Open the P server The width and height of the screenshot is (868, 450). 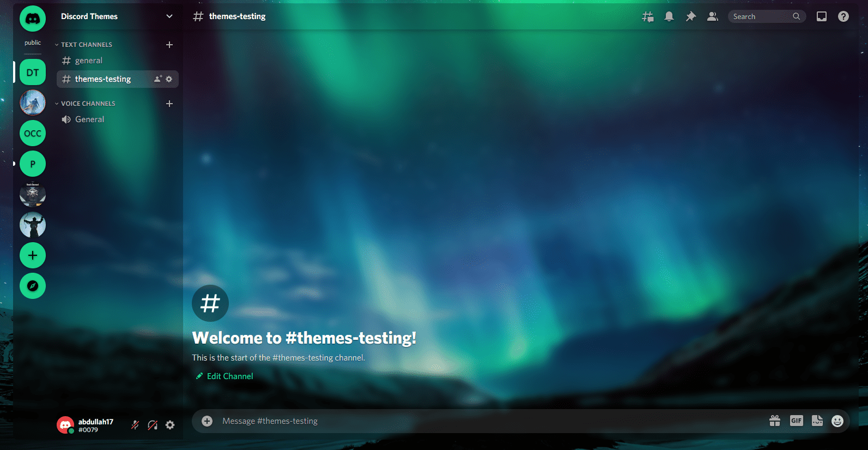(x=33, y=164)
